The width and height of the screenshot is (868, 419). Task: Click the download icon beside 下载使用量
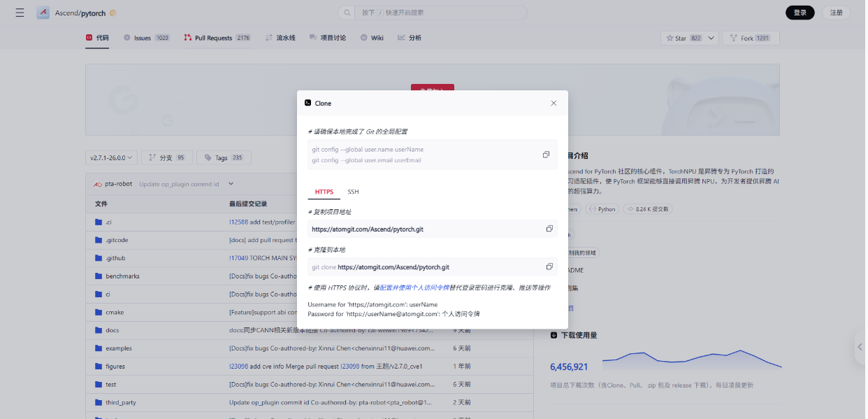(554, 335)
